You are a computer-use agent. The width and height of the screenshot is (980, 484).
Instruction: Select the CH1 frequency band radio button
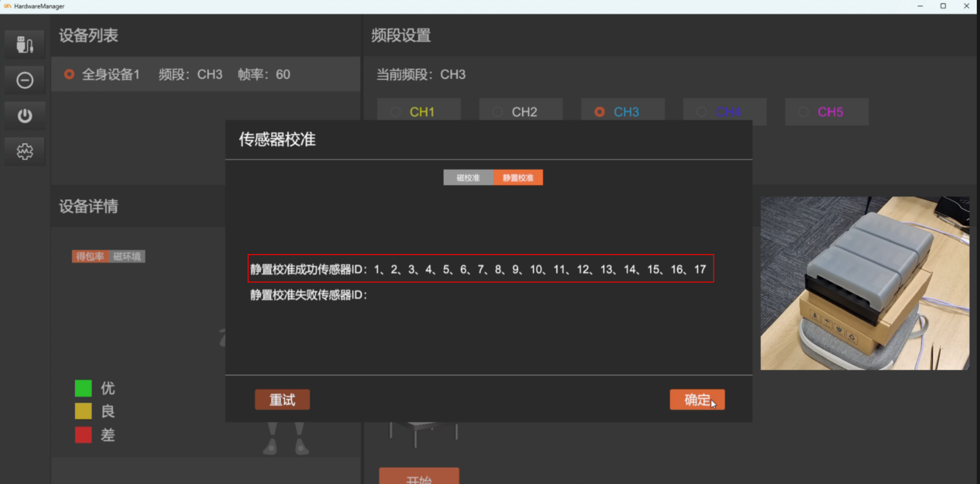(396, 112)
